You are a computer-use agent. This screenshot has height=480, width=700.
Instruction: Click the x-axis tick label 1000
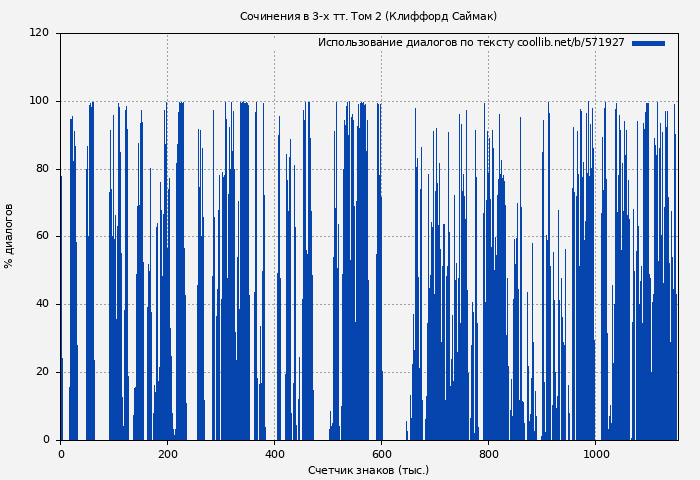(595, 454)
